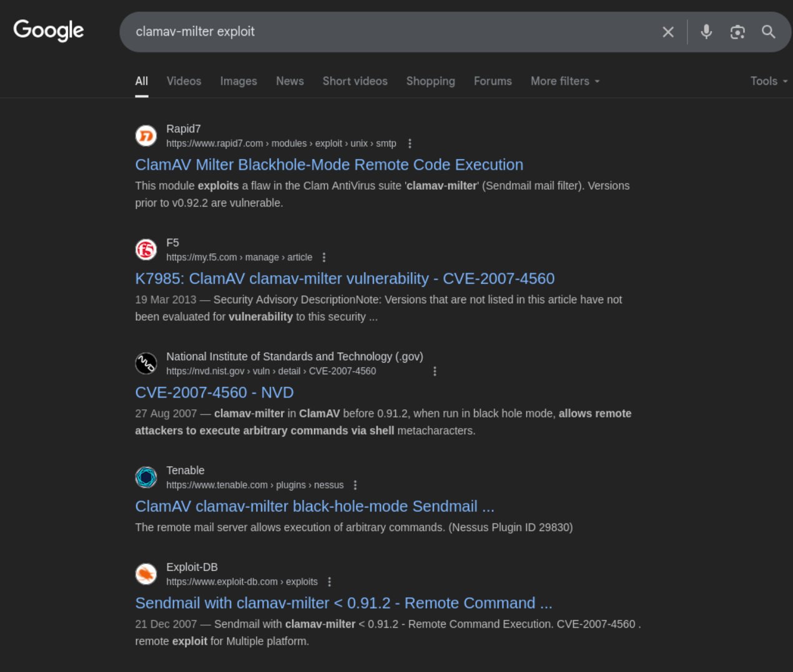Clear the search box text

tap(667, 32)
